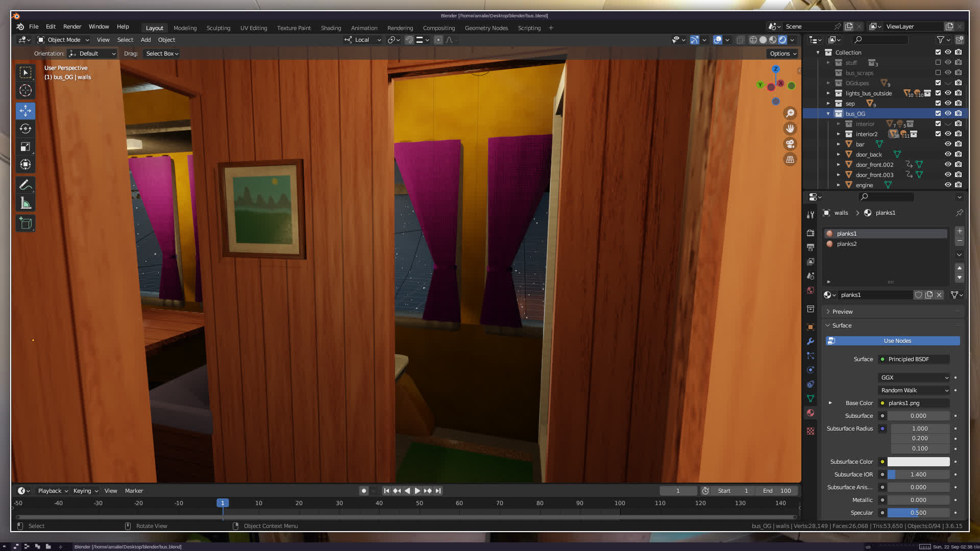Screen dimensions: 980x551
Task: Switch to orthographic grid view
Action: (790, 159)
